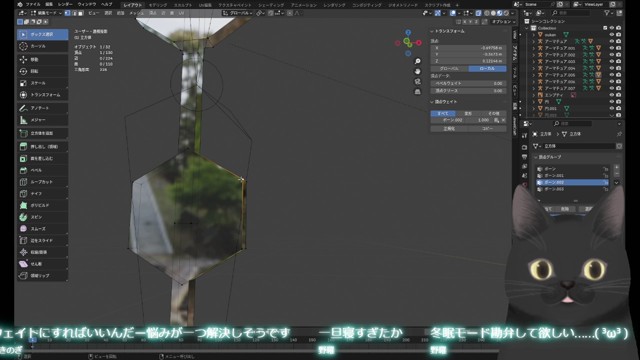The image size is (640, 360).
Task: Select the Smooth tool
Action: tap(42, 229)
